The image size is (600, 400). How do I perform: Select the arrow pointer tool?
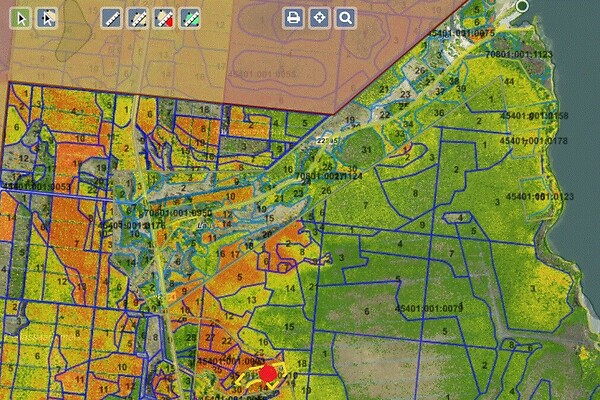pos(20,18)
